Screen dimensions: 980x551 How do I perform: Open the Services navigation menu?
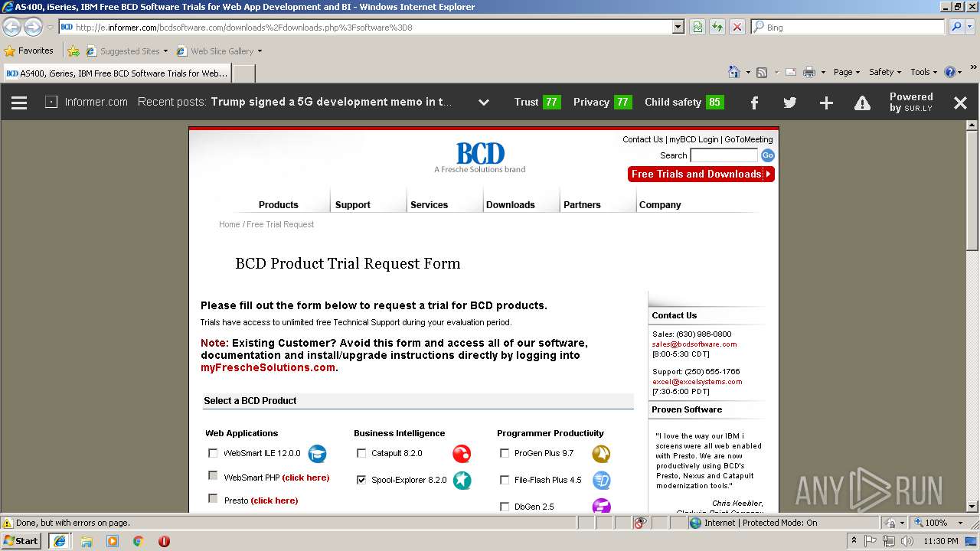[x=429, y=204]
